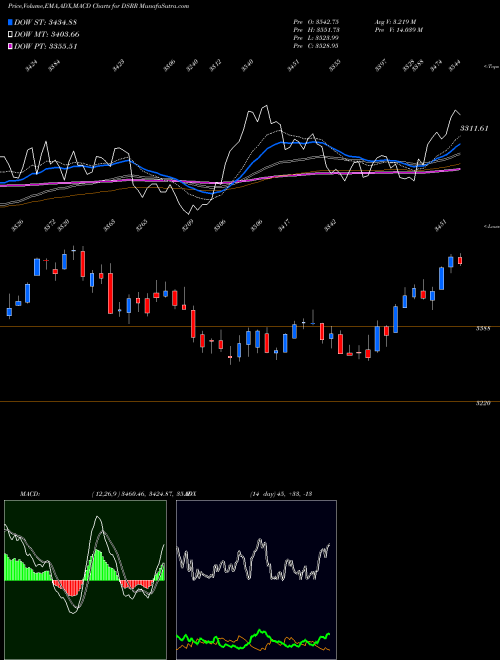Click the Pre H: 3351.73 high value
The image size is (500, 660).
pos(316,30)
